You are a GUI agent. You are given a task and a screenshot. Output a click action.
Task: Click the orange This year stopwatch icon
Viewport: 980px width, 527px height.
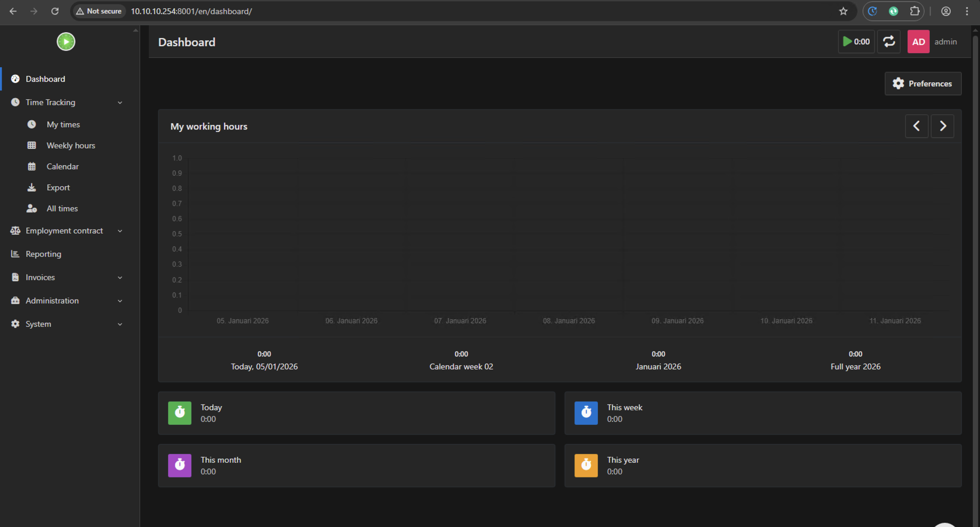click(x=586, y=465)
